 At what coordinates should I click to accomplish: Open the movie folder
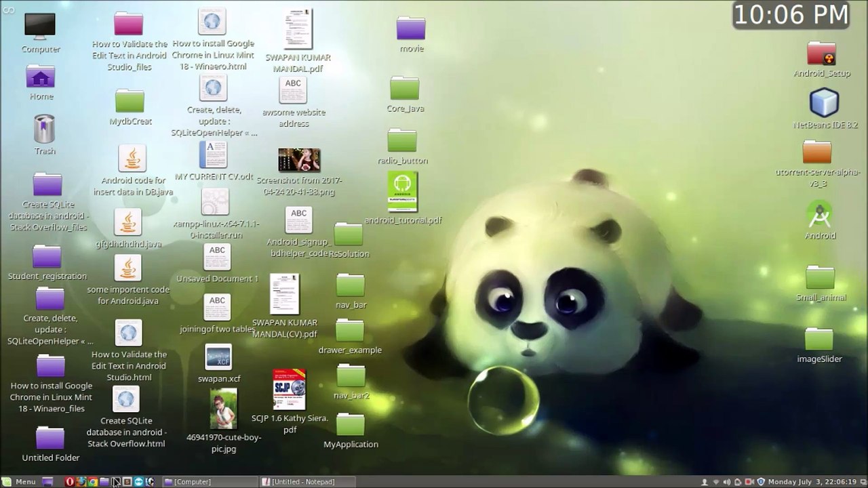coord(411,28)
